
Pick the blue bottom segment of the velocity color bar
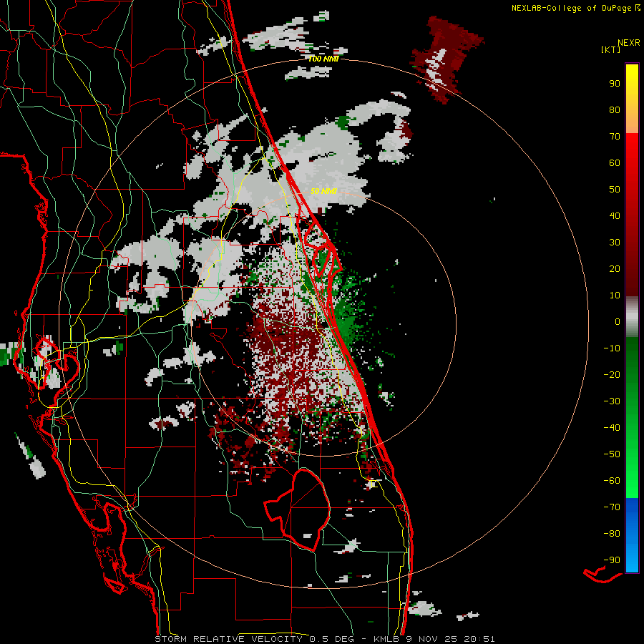pyautogui.click(x=632, y=535)
